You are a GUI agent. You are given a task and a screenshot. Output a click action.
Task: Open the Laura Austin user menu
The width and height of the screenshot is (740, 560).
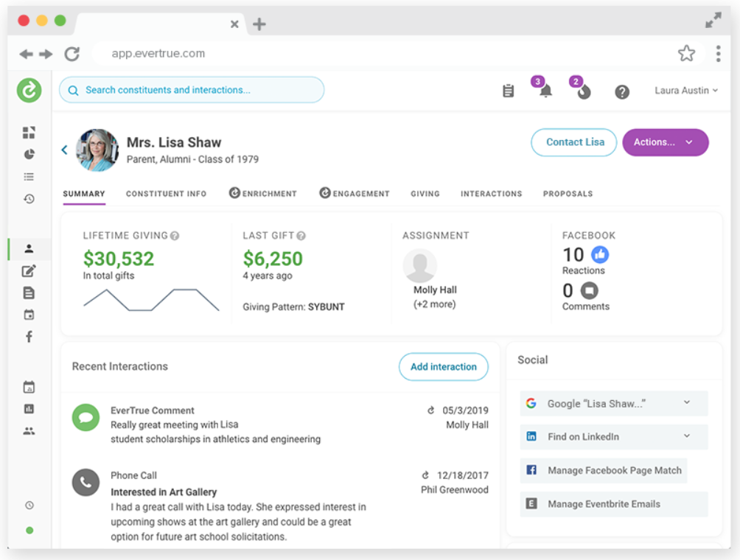click(x=685, y=91)
